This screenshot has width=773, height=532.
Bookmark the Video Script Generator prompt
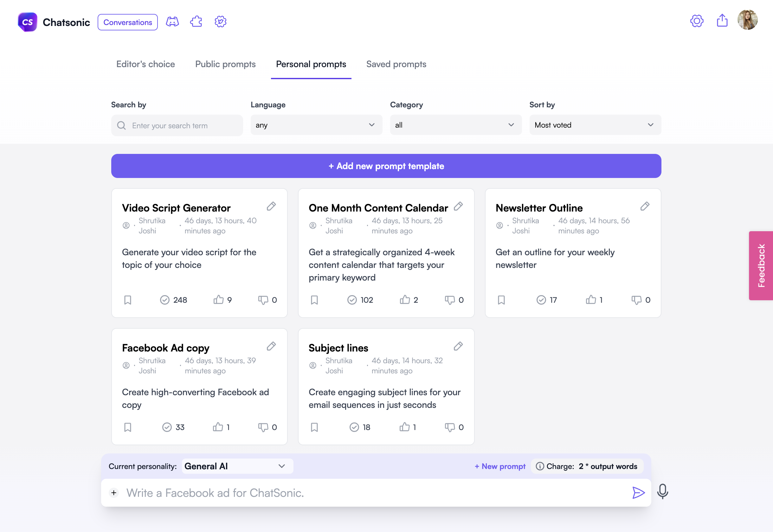tap(128, 300)
